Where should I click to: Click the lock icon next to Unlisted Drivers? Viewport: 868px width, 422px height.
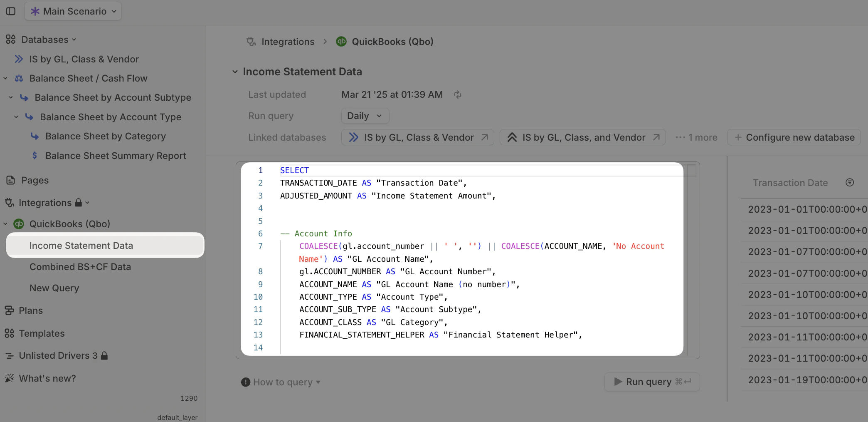[104, 355]
